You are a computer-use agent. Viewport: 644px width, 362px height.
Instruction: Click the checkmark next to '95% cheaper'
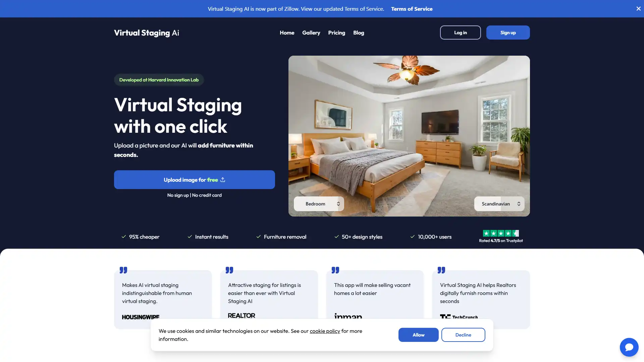point(123,236)
